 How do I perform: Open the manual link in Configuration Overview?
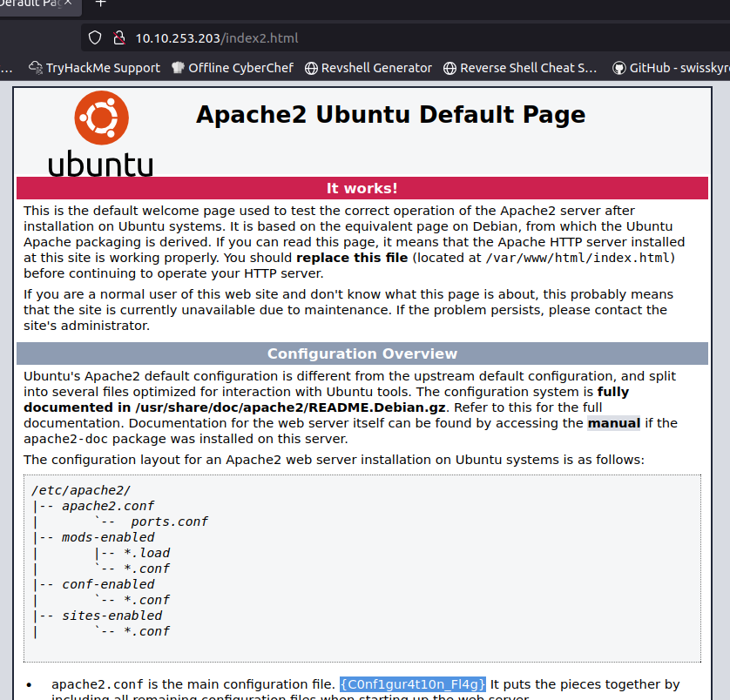pos(614,423)
